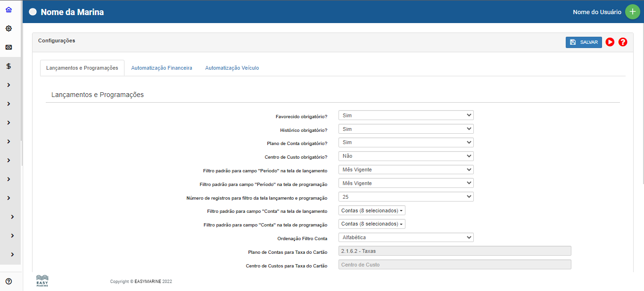
Task: Expand the 'Ordenação Filtro Conta' dropdown
Action: tap(405, 237)
